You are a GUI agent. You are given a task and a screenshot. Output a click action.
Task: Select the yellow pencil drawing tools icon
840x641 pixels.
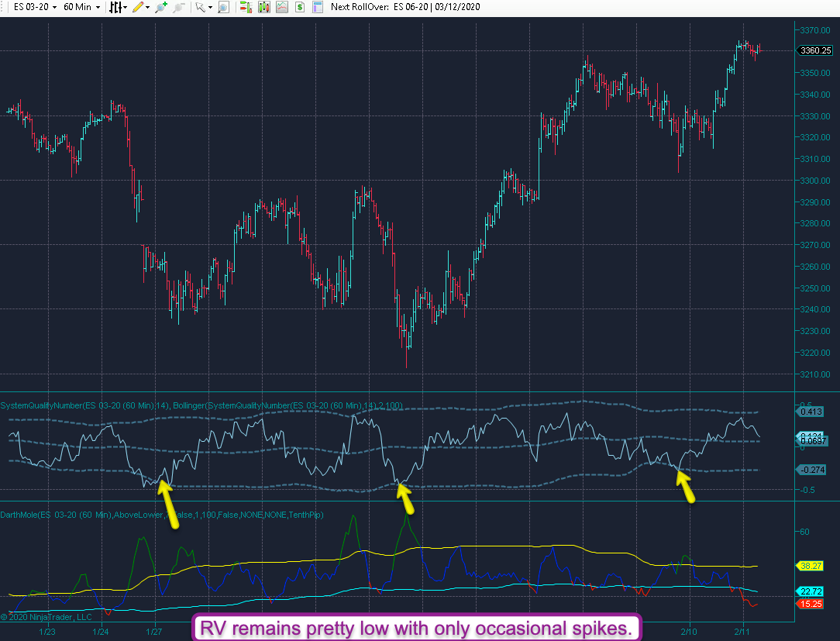click(137, 7)
